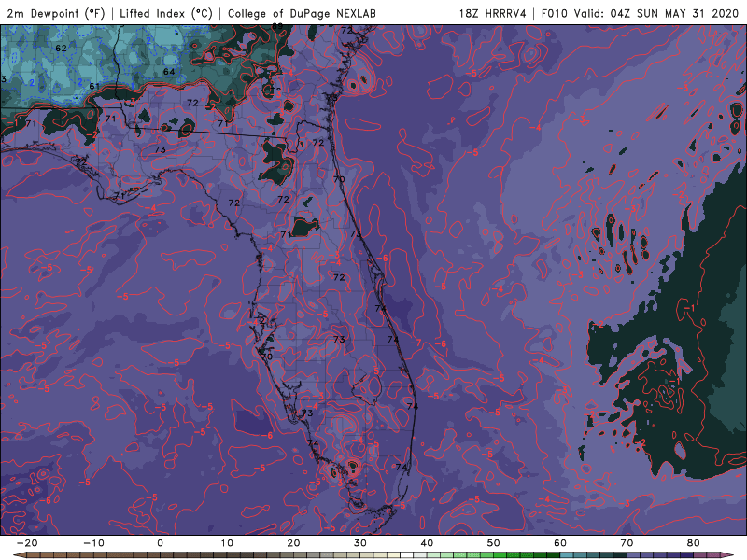Click the "F010" forecast hour text
Viewport: 747px width, 560px height.
pyautogui.click(x=554, y=14)
